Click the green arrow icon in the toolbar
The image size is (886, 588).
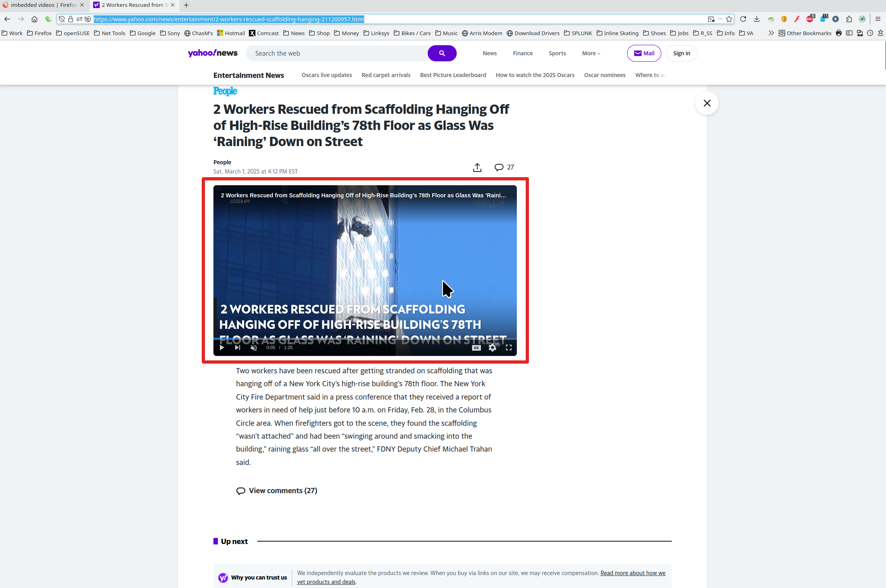pyautogui.click(x=48, y=19)
